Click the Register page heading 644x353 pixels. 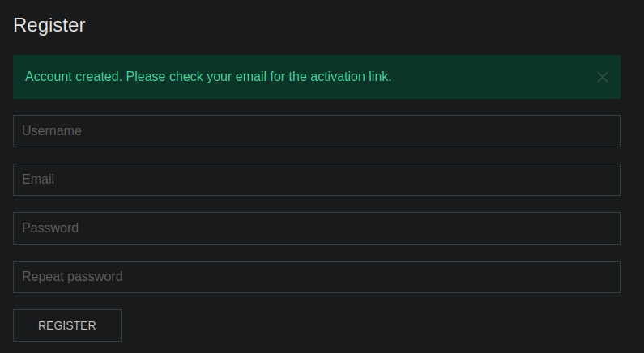(x=49, y=25)
